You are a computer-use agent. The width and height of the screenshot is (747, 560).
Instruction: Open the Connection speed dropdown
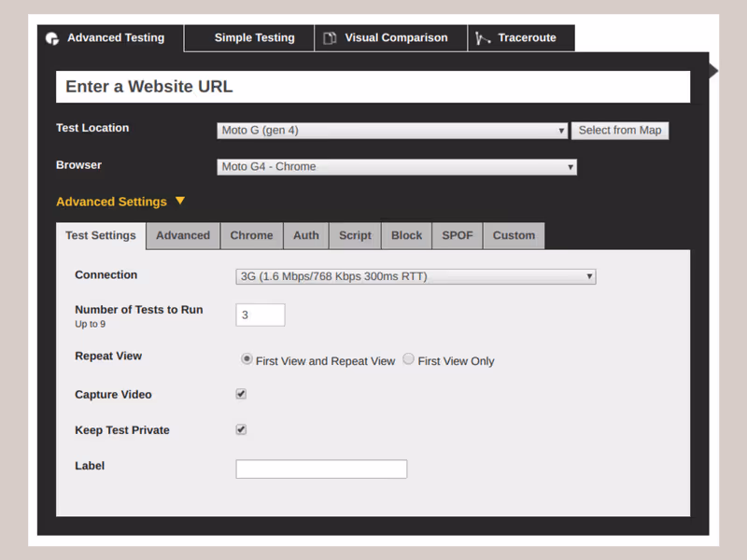click(416, 276)
